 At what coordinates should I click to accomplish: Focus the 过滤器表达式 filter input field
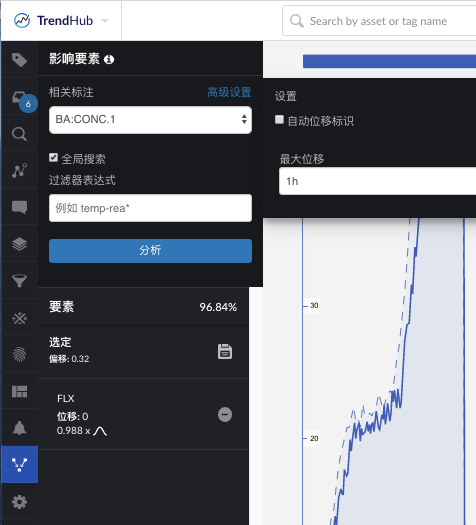coord(150,208)
